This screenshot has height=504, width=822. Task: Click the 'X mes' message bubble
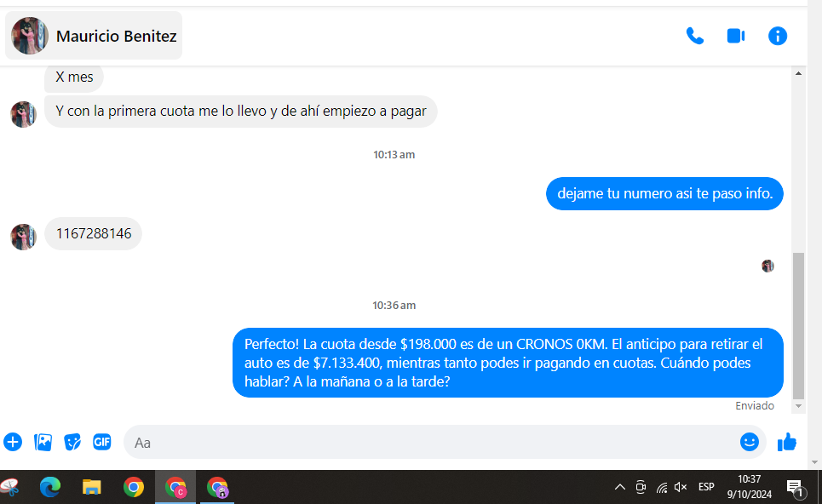74,77
